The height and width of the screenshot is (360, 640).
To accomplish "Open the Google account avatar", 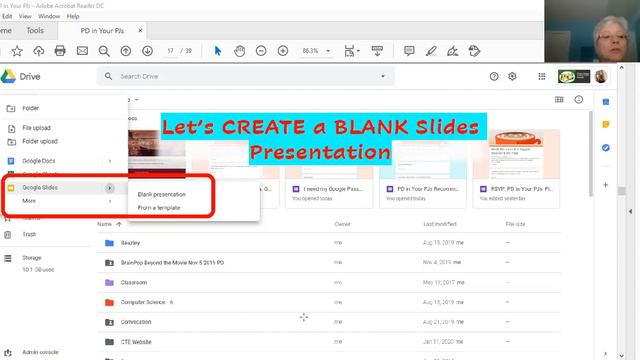I will pyautogui.click(x=601, y=76).
